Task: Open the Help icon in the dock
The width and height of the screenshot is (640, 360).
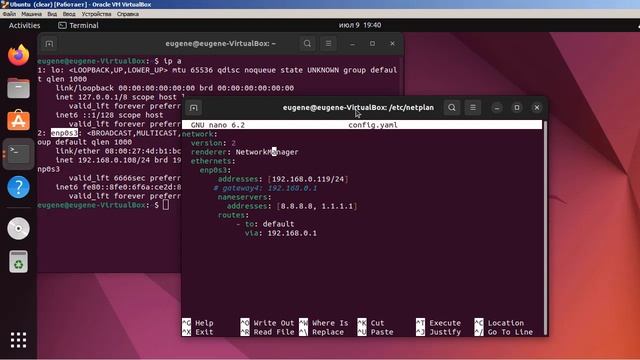Action: tap(18, 187)
